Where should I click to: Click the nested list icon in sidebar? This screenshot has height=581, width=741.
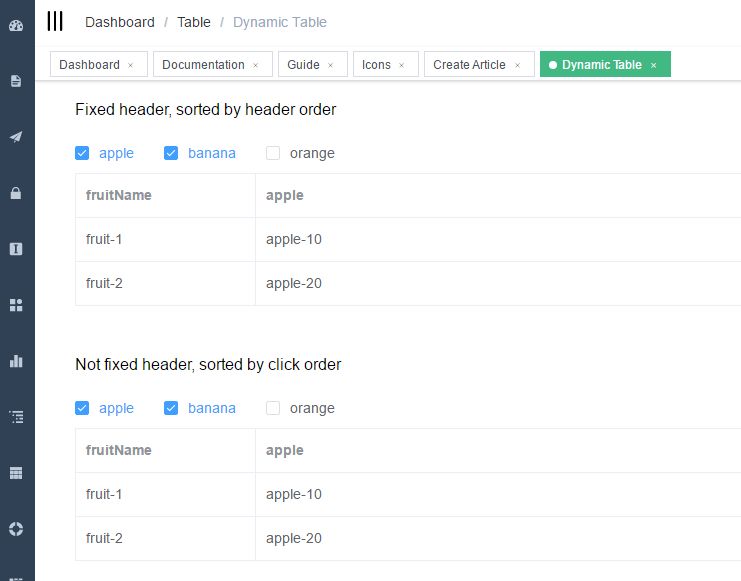(16, 417)
